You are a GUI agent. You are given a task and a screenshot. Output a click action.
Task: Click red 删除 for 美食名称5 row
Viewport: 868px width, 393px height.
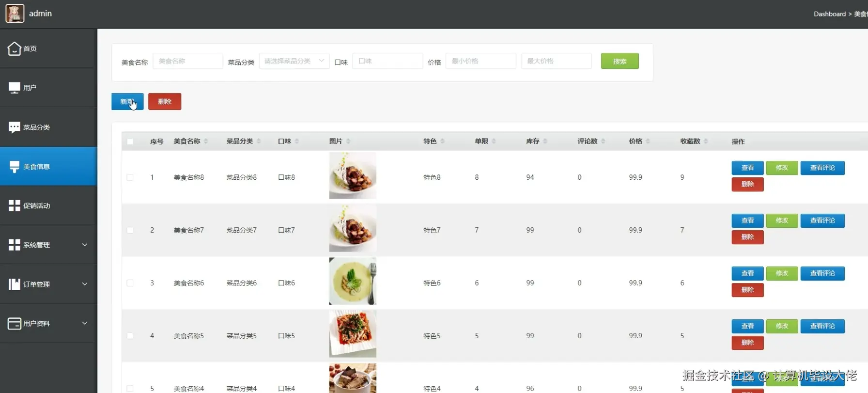pyautogui.click(x=747, y=343)
